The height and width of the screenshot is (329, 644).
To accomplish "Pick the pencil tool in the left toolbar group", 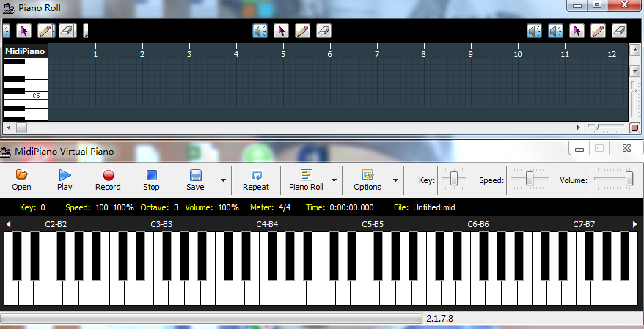I will point(45,31).
